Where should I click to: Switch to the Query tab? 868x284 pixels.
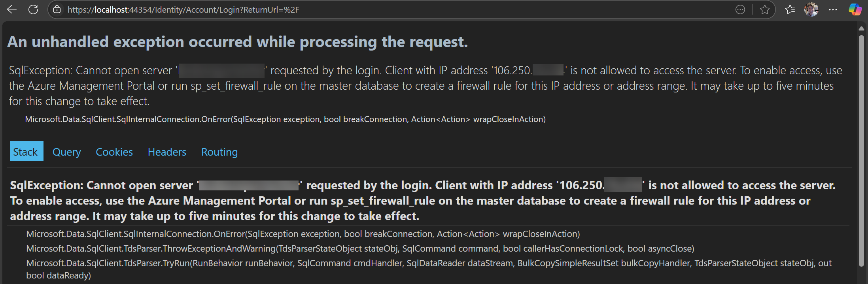(66, 152)
